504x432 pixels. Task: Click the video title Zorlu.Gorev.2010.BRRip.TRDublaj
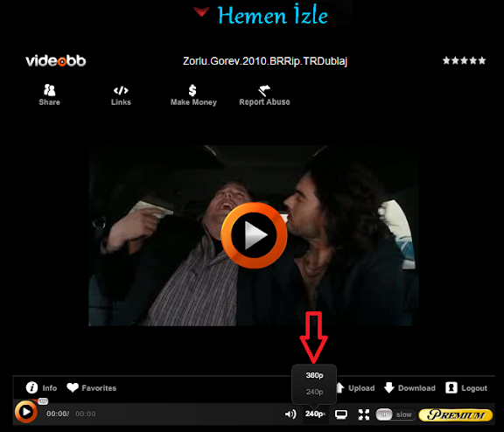point(265,61)
